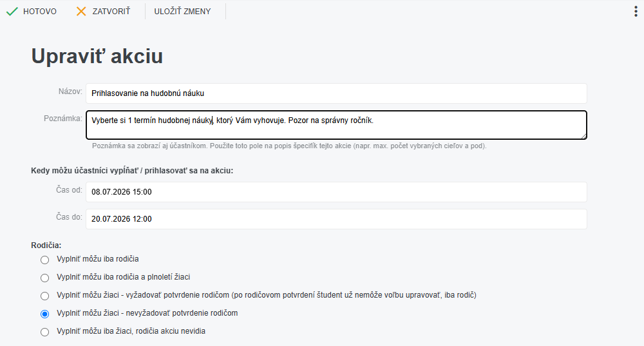Viewport: 644px width, 346px height.
Task: Click the 'Vyplniť môžu iba rodičia' label text
Action: 98,259
